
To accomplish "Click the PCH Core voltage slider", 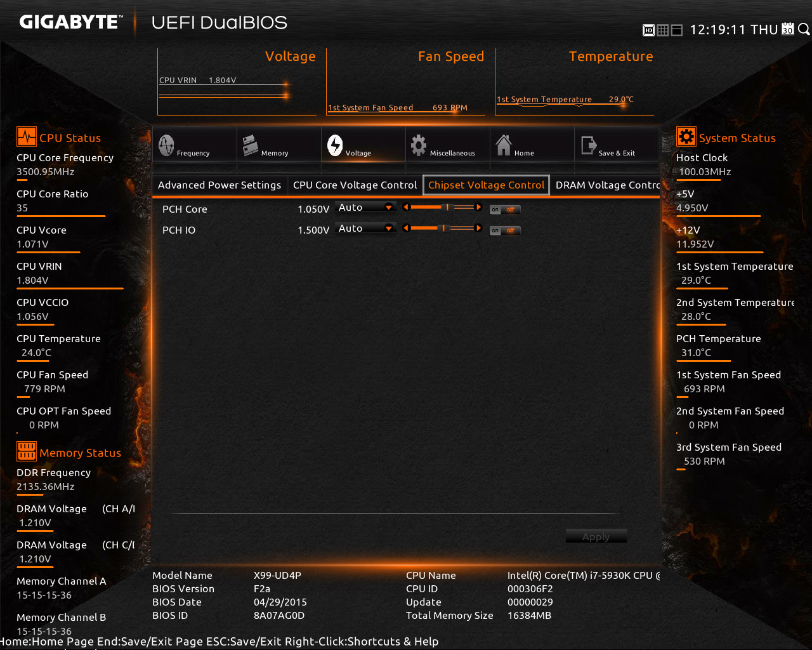I will point(442,207).
